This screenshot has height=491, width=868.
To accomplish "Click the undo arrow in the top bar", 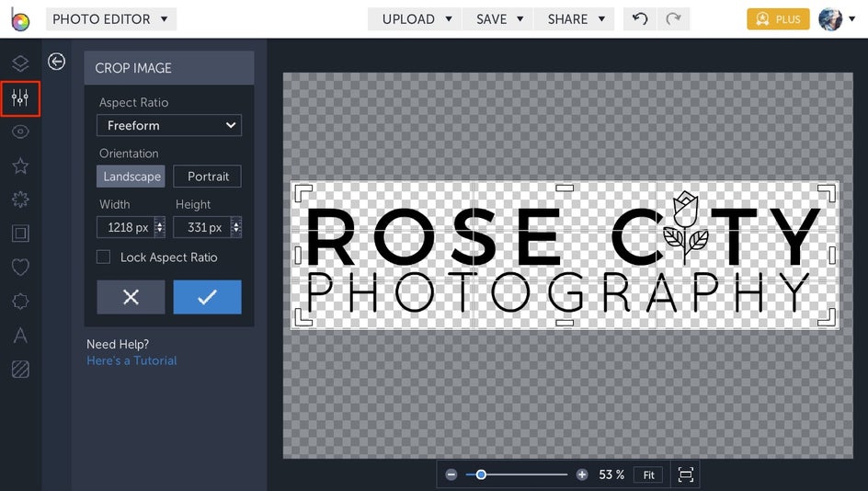I will pos(640,19).
